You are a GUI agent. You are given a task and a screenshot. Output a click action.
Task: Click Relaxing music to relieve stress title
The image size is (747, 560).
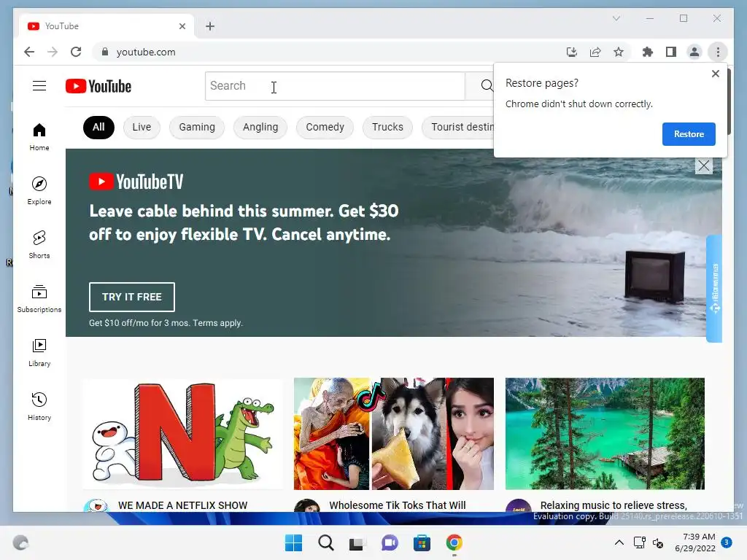point(614,505)
